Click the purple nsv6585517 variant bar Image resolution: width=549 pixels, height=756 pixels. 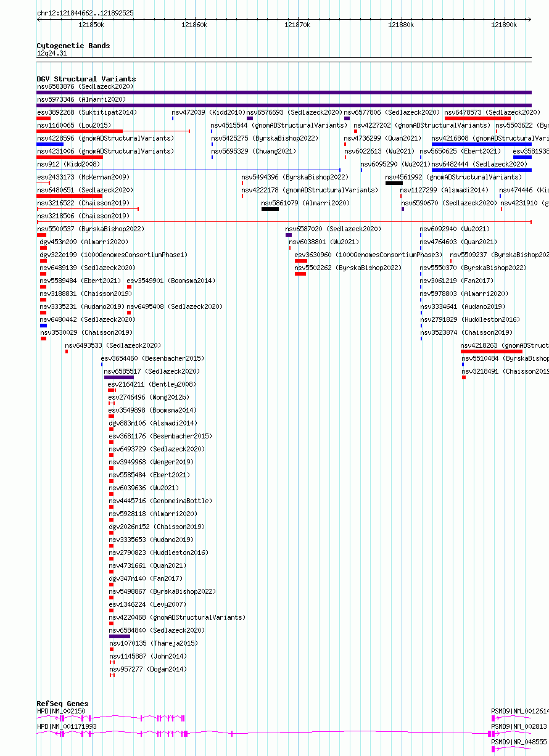tap(119, 377)
